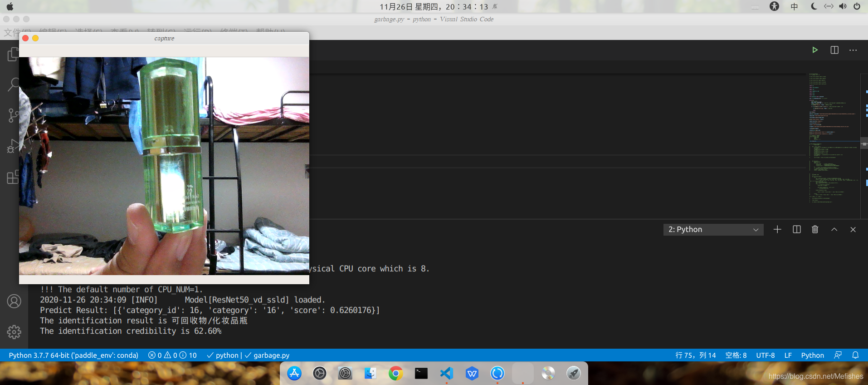This screenshot has width=868, height=385.
Task: Close the capture window with red button
Action: pos(25,38)
